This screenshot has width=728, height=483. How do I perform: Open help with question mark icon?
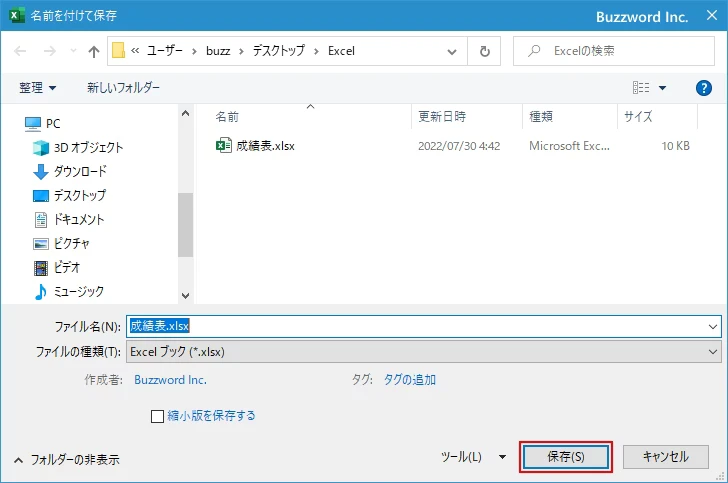703,88
